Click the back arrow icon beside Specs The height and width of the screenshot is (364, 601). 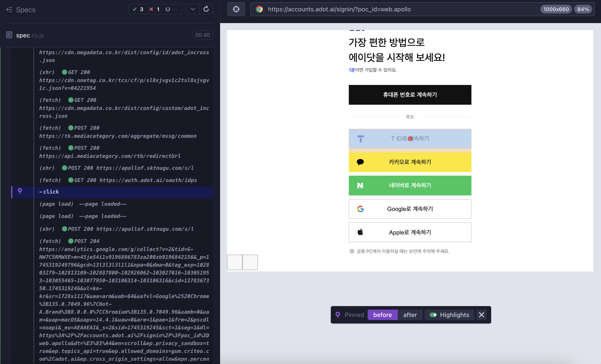[9, 10]
